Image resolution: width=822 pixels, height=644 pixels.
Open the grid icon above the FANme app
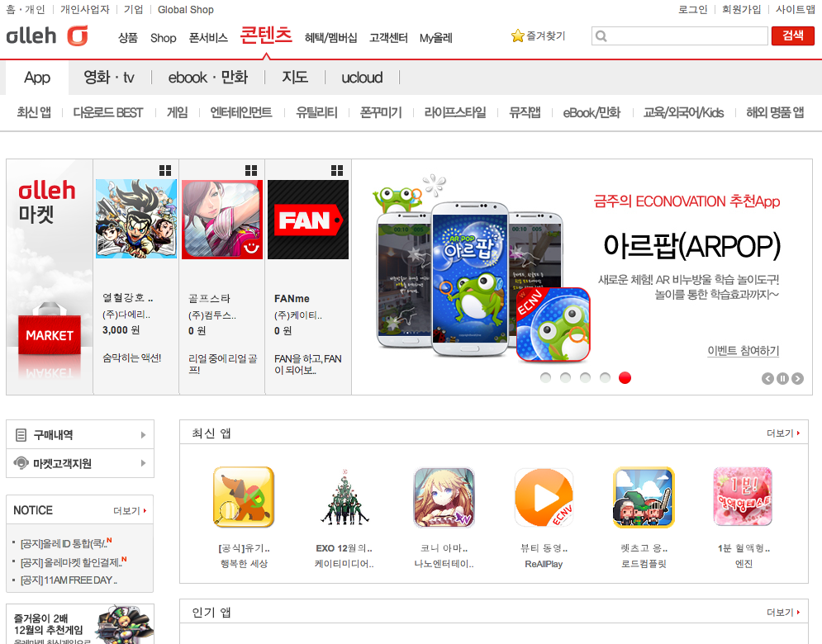point(337,170)
